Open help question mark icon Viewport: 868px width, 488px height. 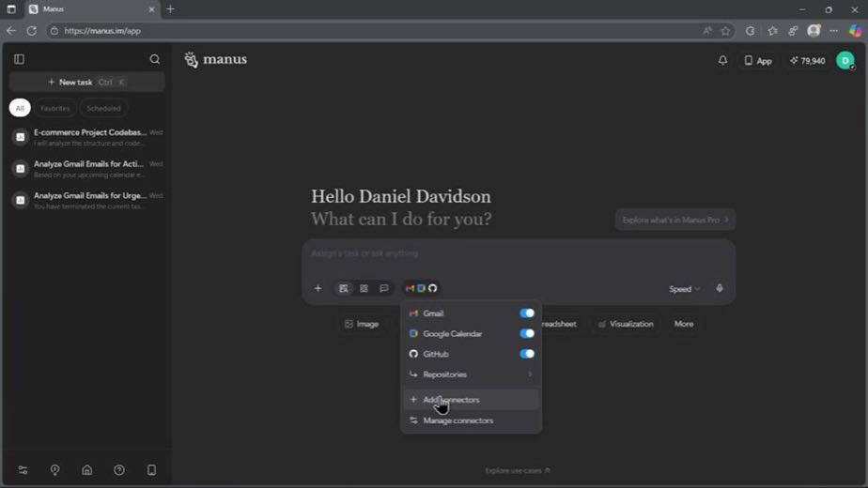tap(119, 470)
